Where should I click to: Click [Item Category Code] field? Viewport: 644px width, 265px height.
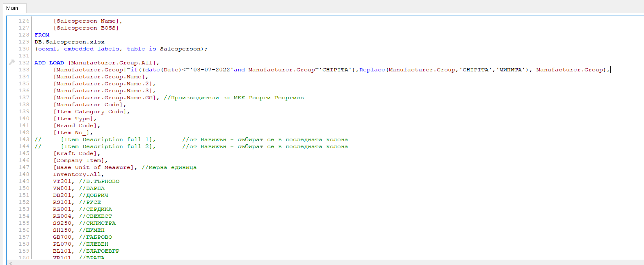[x=90, y=112]
